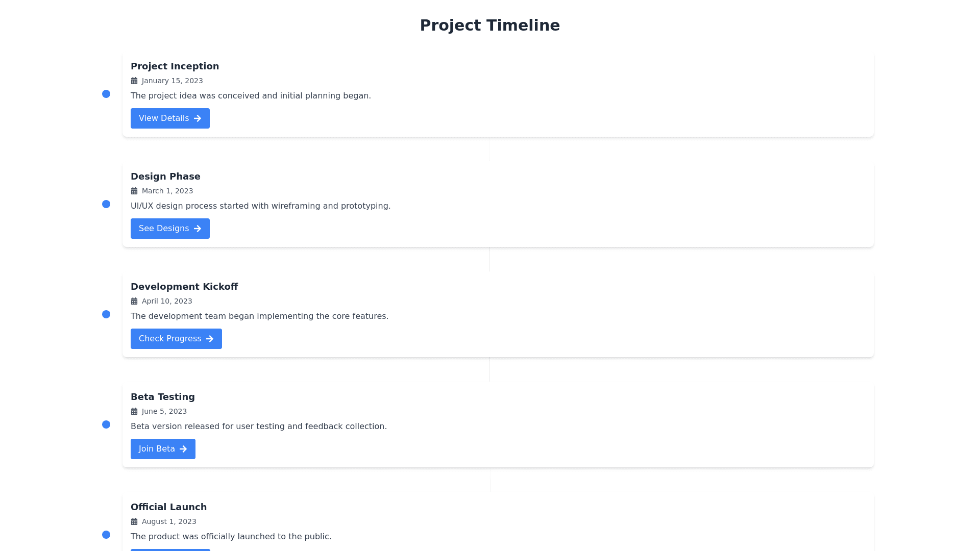Image resolution: width=980 pixels, height=551 pixels.
Task: Click the calendar icon beside January 15, 2023
Action: [134, 80]
